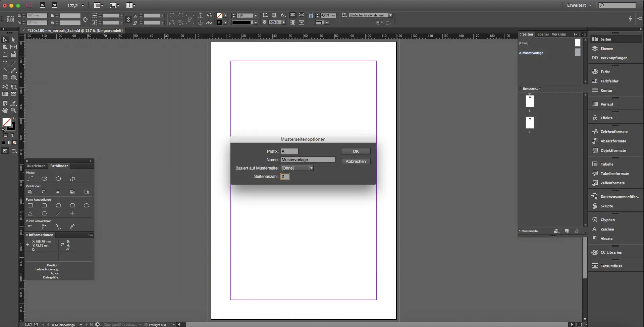
Task: Swap fill and stroke colors arrow
Action: click(14, 119)
